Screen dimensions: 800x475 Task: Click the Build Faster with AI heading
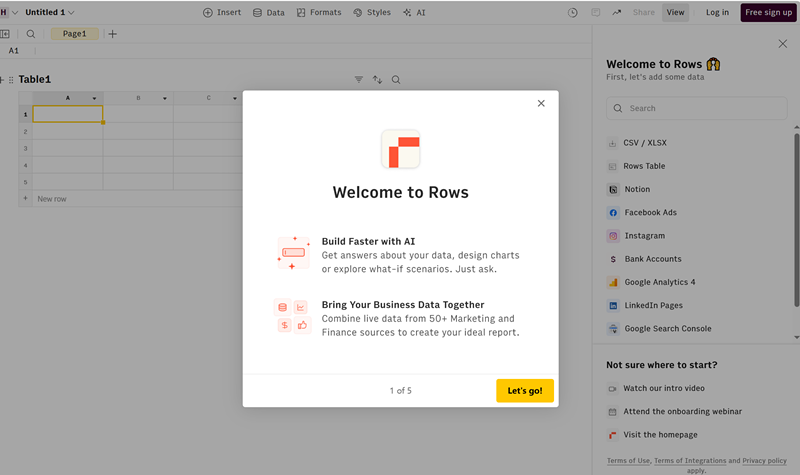point(368,241)
